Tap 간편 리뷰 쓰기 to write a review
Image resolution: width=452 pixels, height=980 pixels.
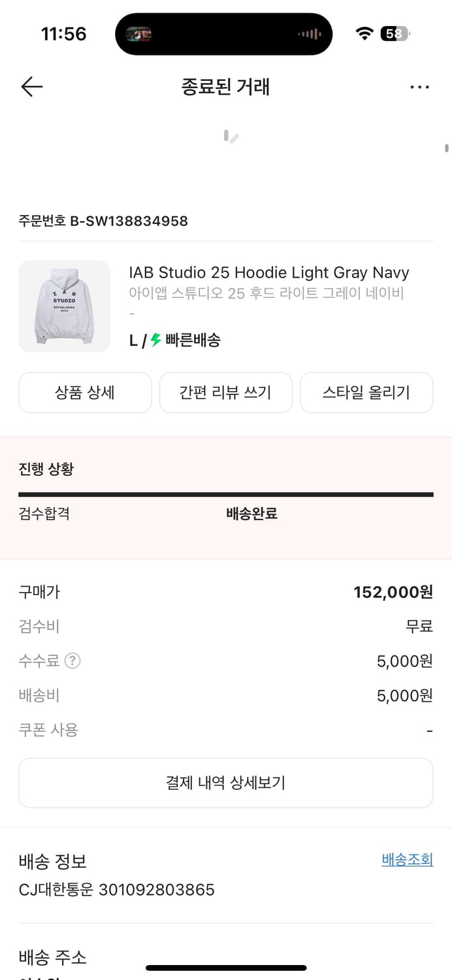tap(225, 392)
